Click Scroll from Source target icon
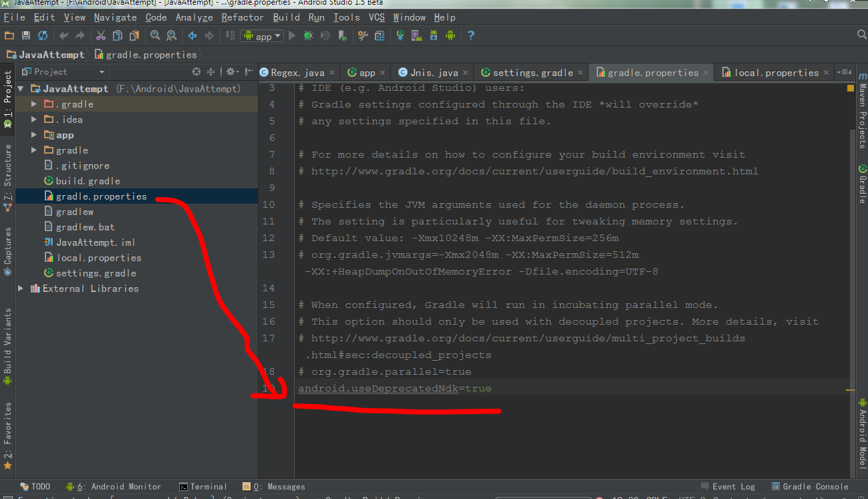Screen dimensions: 868x499 click(196, 71)
